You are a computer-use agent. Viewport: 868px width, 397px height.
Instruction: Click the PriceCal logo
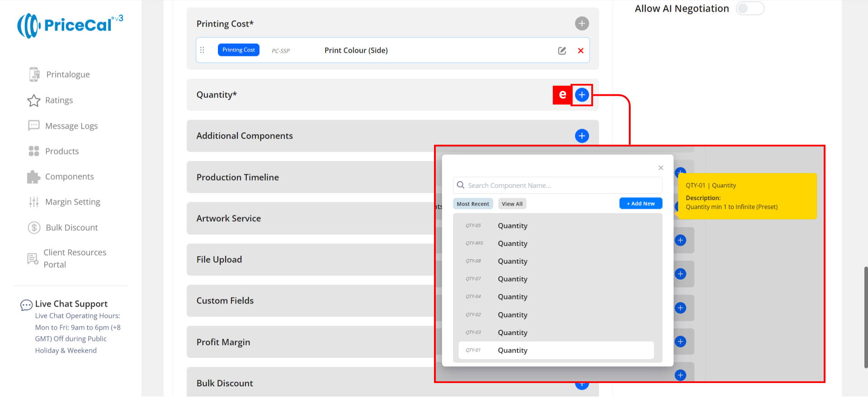70,25
